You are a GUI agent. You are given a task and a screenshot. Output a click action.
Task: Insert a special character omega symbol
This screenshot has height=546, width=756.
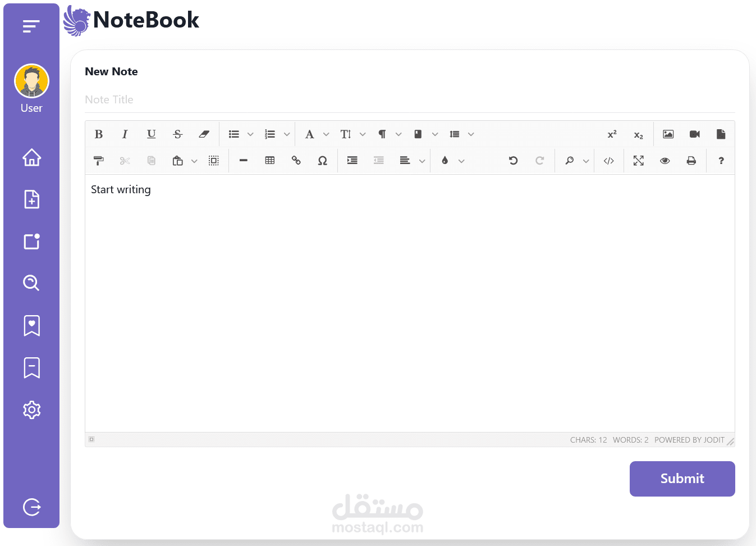pyautogui.click(x=323, y=161)
